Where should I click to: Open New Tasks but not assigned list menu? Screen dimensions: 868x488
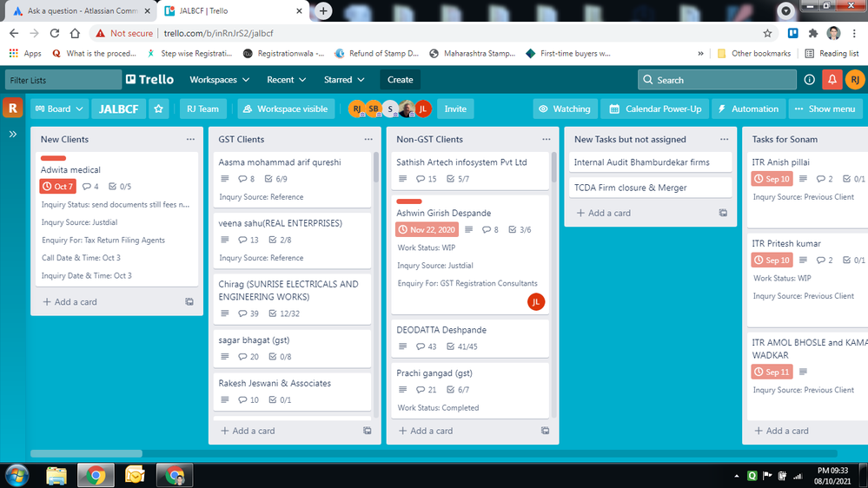click(x=724, y=140)
